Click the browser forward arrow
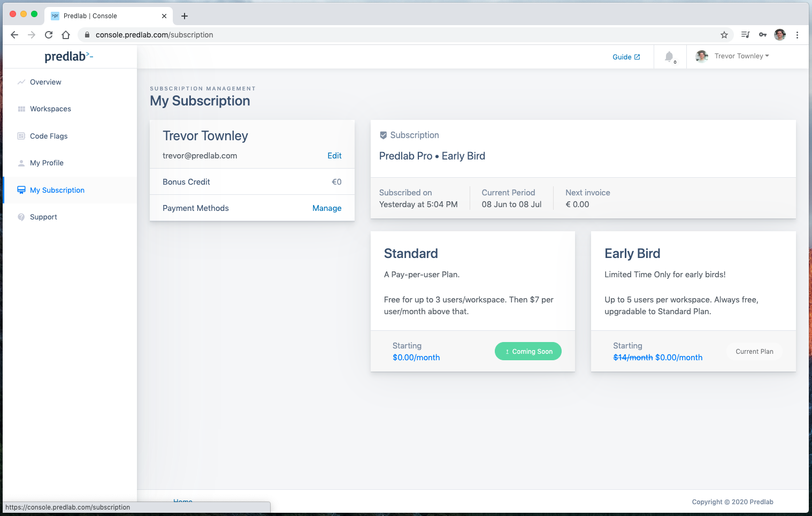Image resolution: width=812 pixels, height=516 pixels. 32,35
